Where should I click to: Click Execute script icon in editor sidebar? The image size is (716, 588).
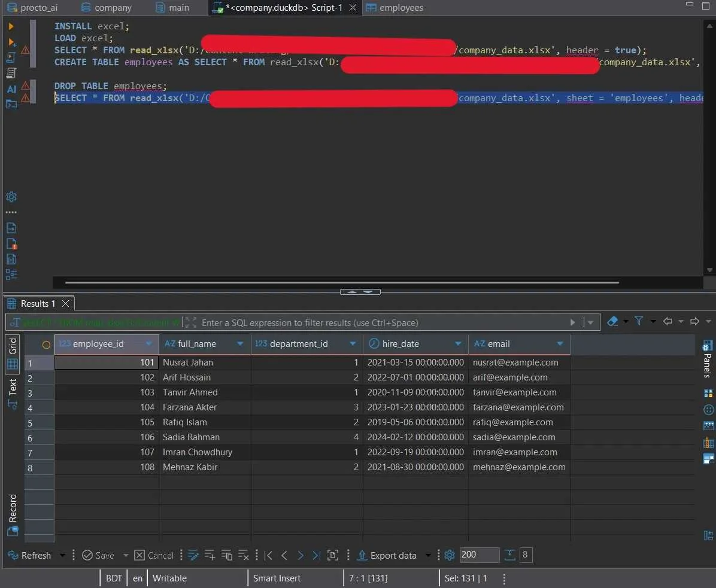(11, 57)
